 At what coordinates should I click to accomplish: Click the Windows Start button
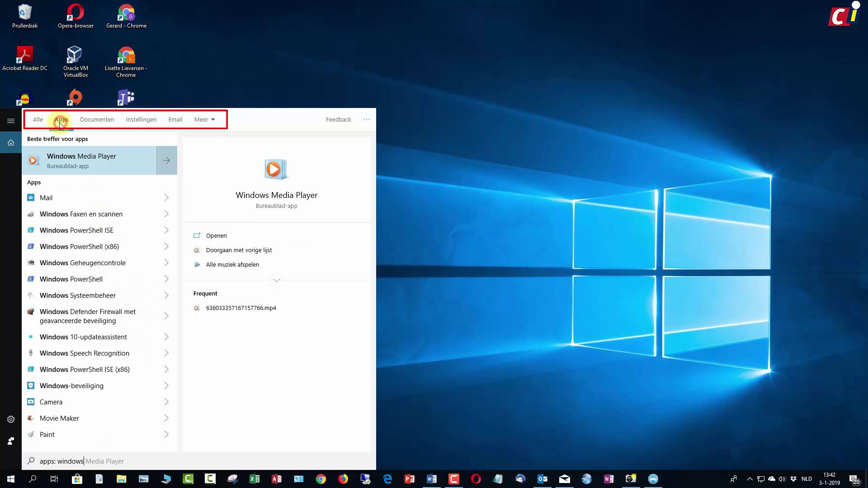point(11,479)
